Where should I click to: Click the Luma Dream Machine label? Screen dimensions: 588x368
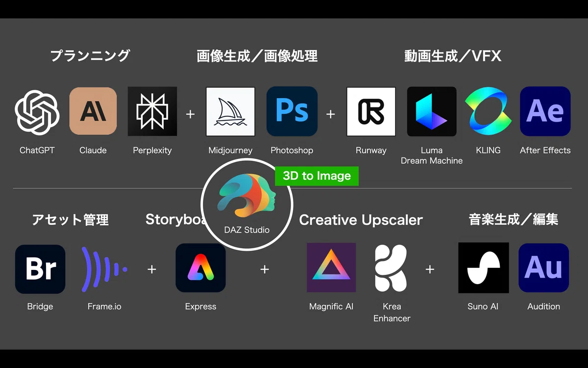click(x=432, y=156)
